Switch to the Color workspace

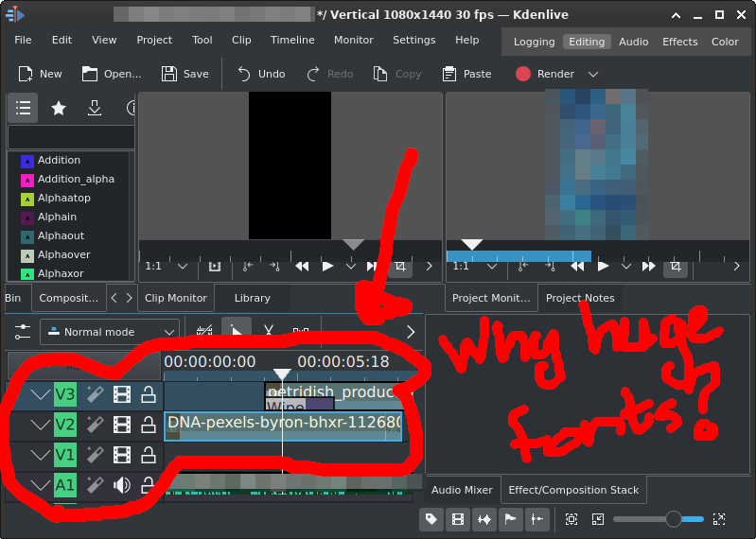725,42
